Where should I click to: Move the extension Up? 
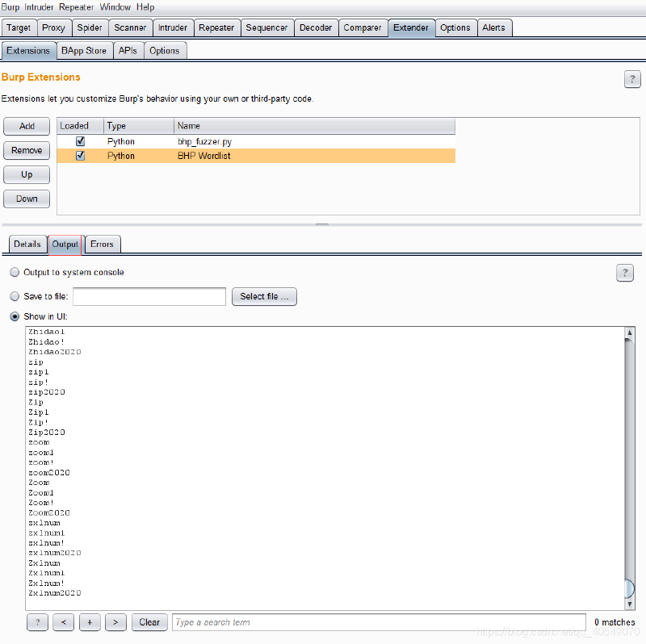coord(27,174)
